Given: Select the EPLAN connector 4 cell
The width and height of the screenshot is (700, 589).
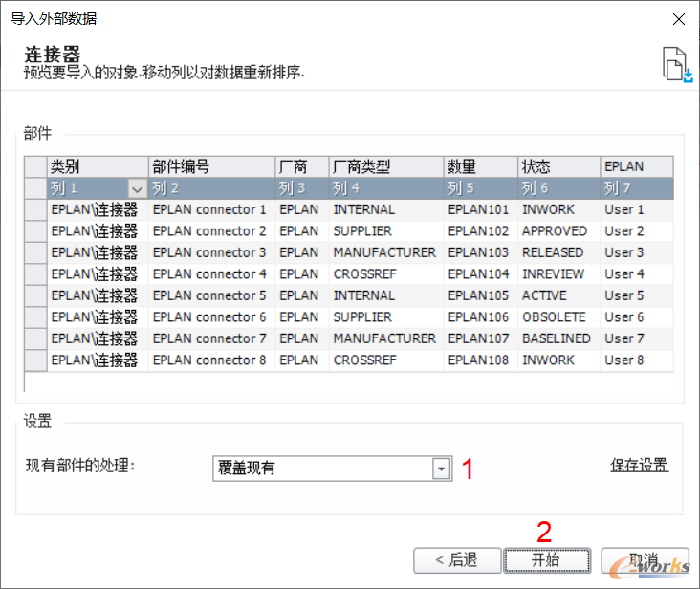Looking at the screenshot, I should 211,274.
